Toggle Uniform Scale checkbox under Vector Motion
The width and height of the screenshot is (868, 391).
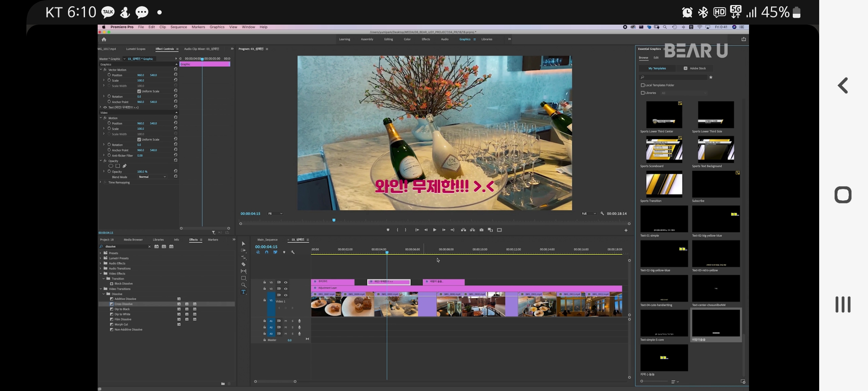[139, 91]
